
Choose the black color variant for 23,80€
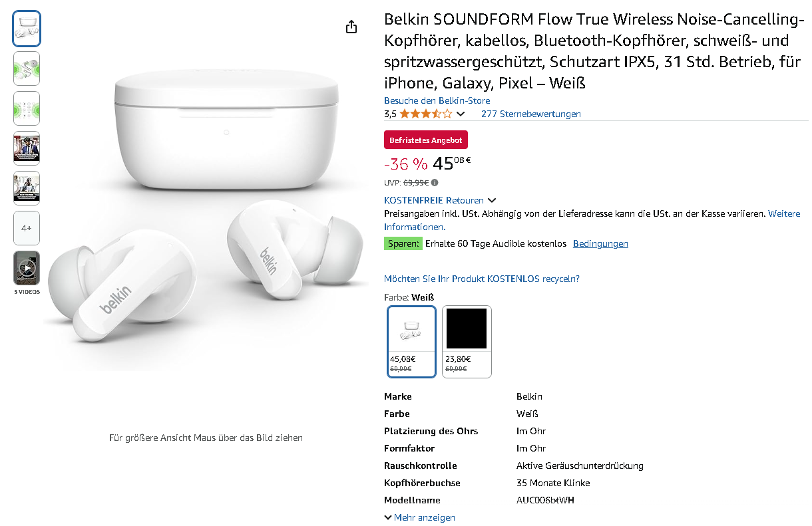point(467,341)
